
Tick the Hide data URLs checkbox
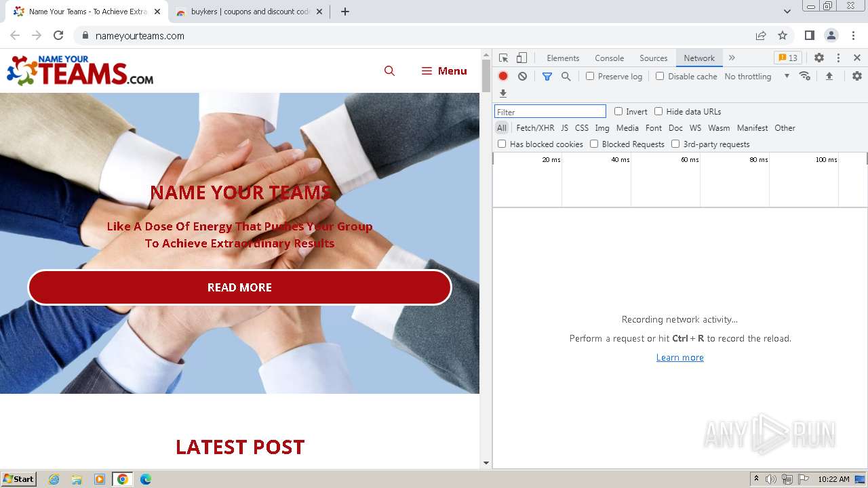pos(658,111)
